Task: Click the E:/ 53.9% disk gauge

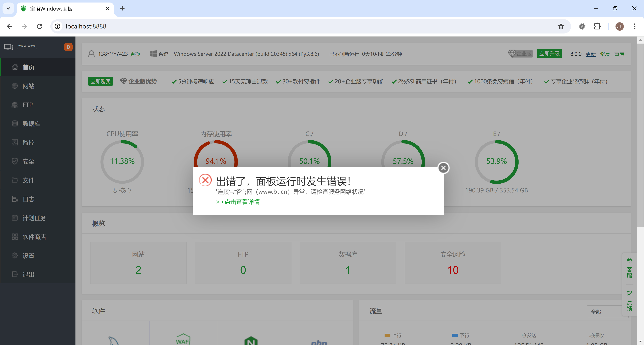Action: click(496, 161)
